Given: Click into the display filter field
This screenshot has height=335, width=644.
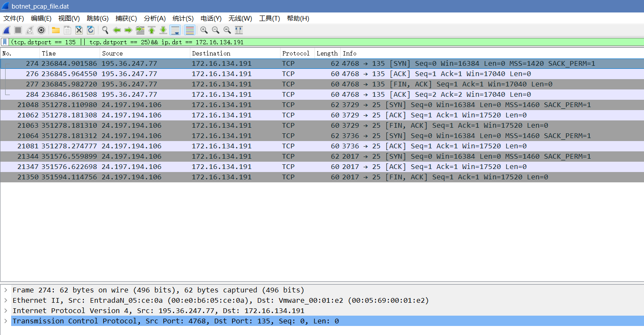Looking at the screenshot, I should coord(327,42).
